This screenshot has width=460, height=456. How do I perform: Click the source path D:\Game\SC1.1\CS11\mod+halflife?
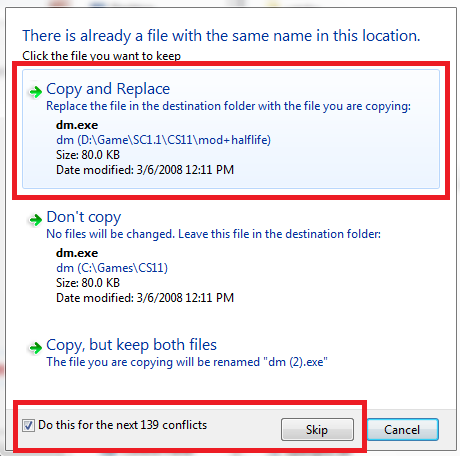pyautogui.click(x=163, y=140)
